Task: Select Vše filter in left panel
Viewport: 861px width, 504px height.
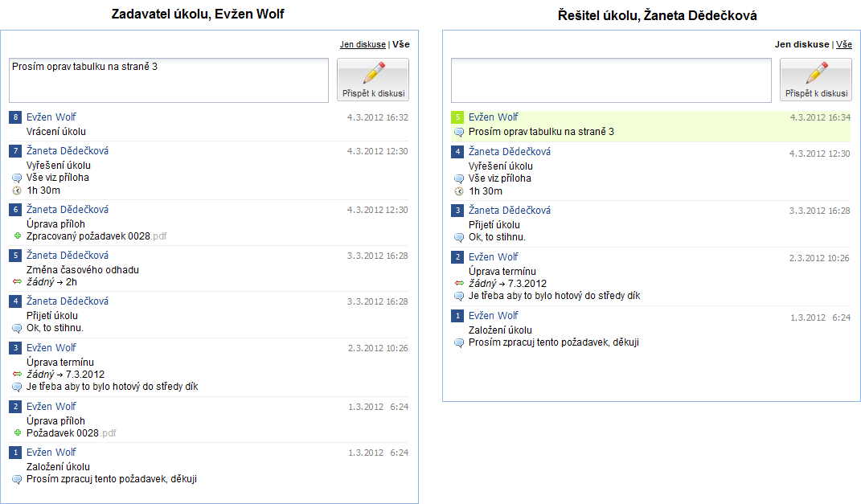Action: [x=400, y=44]
